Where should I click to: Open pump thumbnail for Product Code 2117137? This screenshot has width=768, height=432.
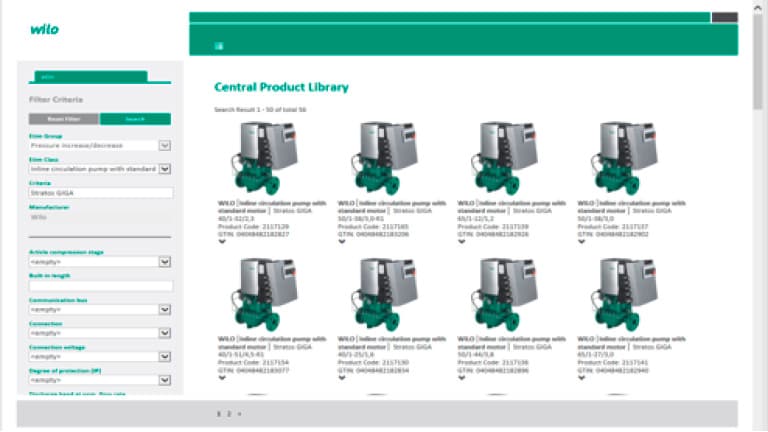[624, 158]
